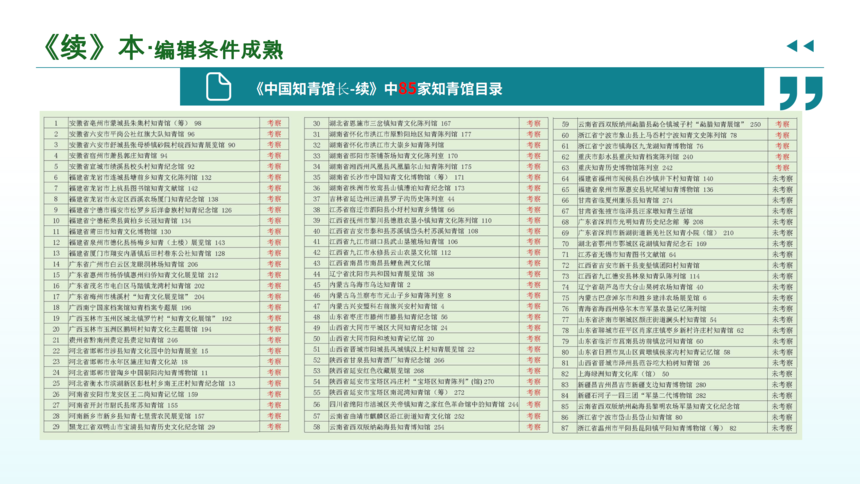Select row 62 重庆市彭水县重庆知青档案陈列馆
The height and width of the screenshot is (484, 860).
675,157
